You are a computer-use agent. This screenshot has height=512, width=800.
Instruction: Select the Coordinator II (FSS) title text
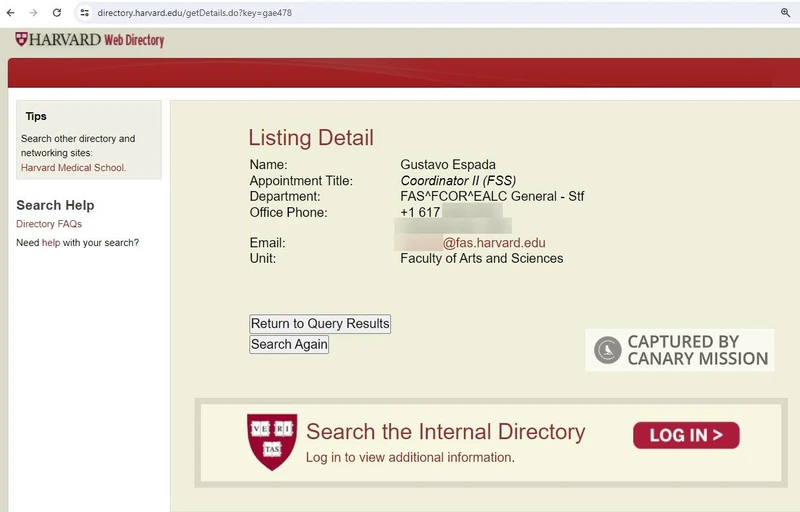tap(458, 181)
